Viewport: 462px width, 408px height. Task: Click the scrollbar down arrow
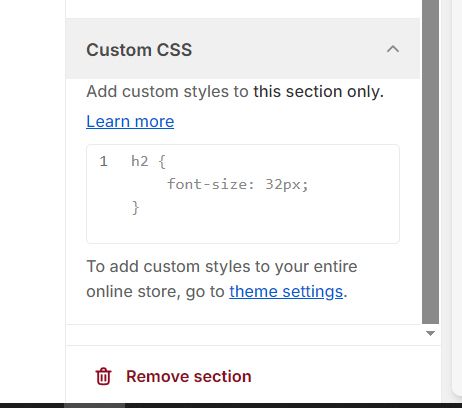[430, 333]
